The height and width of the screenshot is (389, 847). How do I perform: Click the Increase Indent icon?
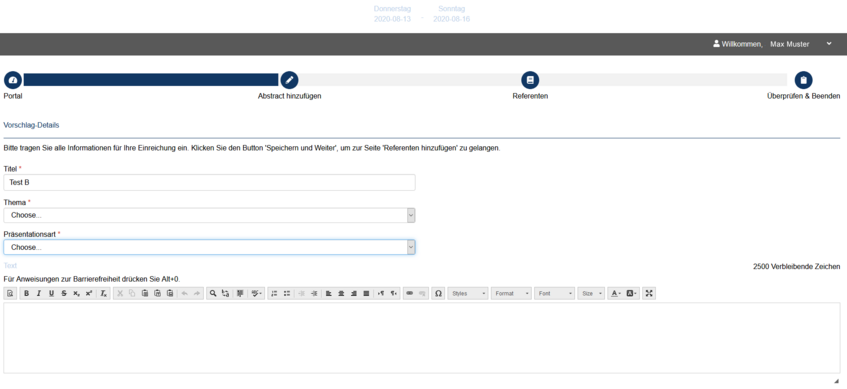coord(314,293)
